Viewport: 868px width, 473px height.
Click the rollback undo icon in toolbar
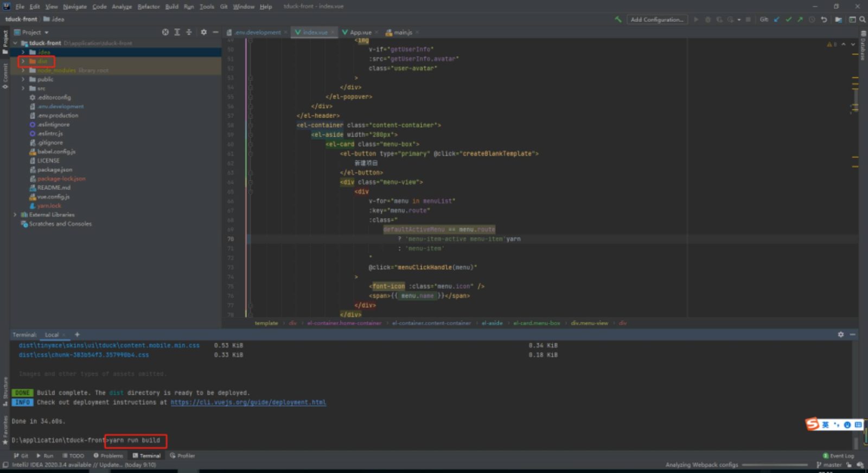pos(824,20)
